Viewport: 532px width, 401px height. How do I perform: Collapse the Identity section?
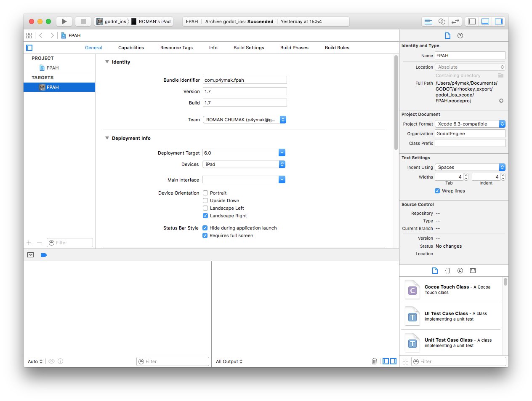107,62
